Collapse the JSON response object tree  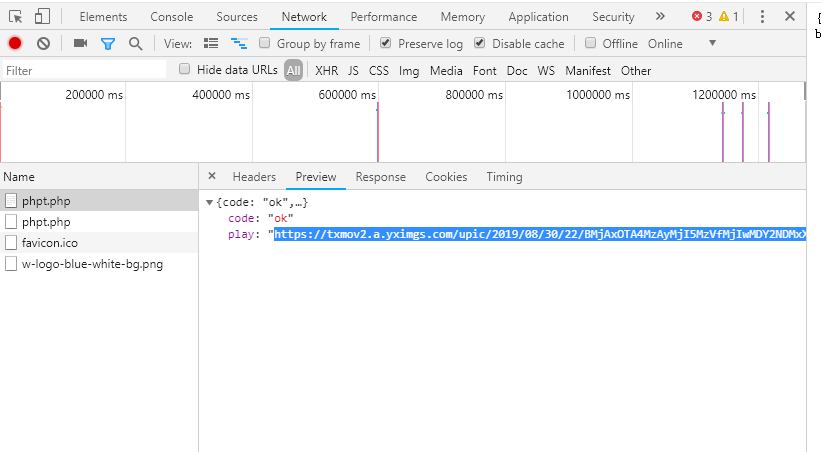pyautogui.click(x=209, y=203)
